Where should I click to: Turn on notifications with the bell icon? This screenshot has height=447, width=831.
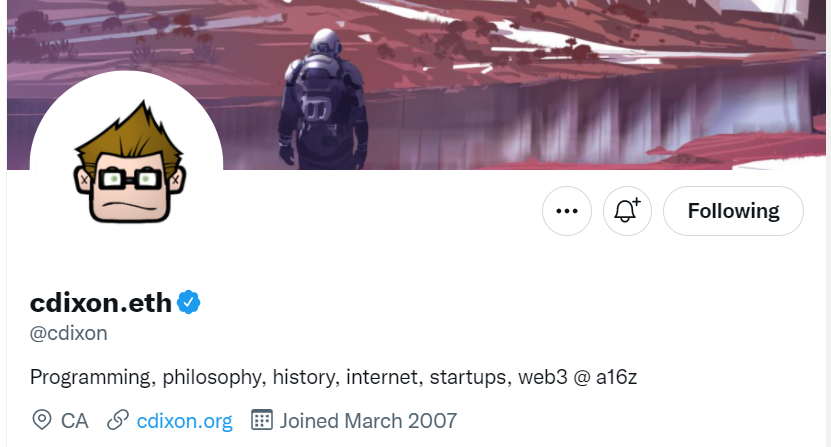(x=627, y=211)
